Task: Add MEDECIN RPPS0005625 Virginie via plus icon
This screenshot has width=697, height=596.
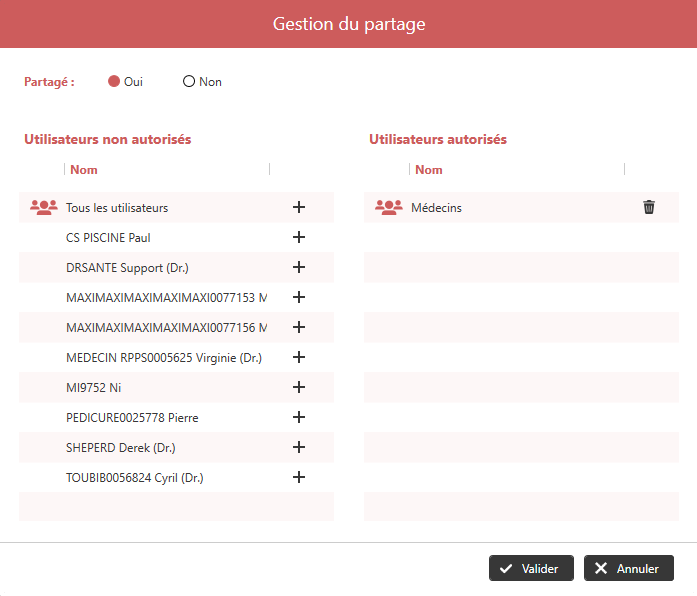Action: tap(298, 357)
